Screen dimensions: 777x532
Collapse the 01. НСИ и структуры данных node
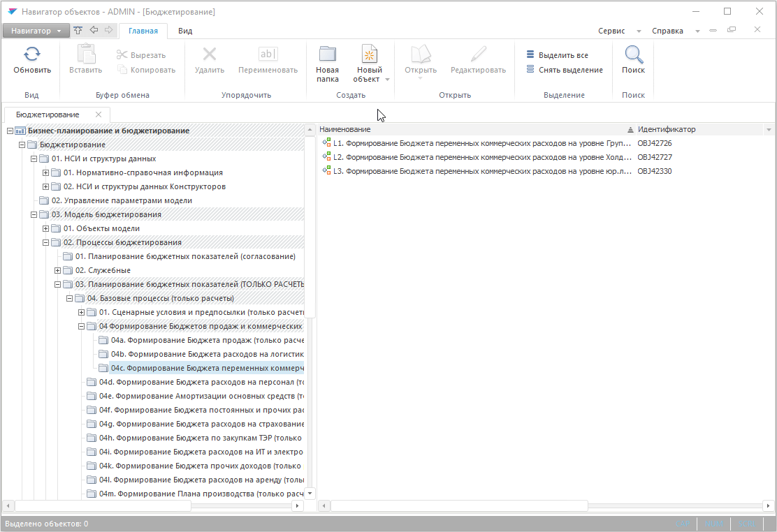click(x=34, y=158)
